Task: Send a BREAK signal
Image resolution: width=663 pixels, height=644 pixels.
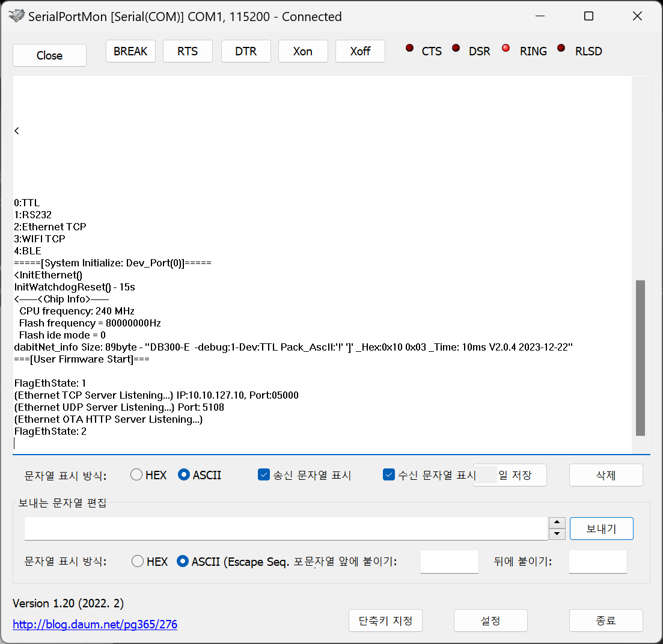Action: pyautogui.click(x=130, y=51)
